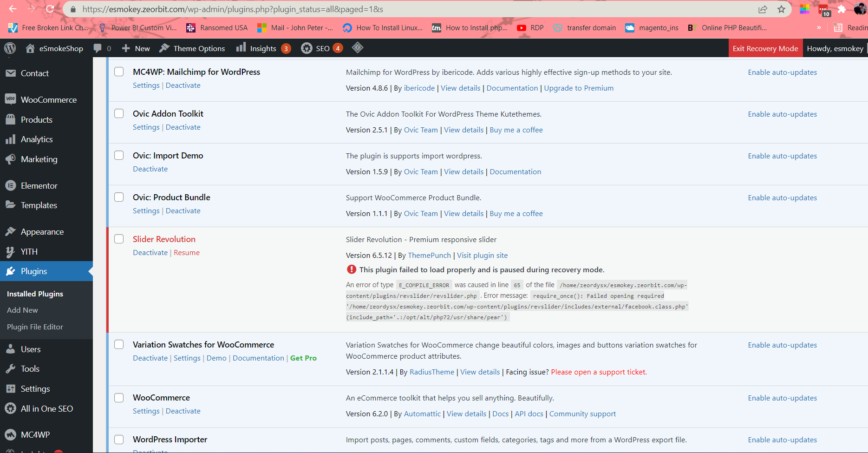Deactivate the Slider Revolution plugin
Screen dimensions: 868x453
point(150,253)
